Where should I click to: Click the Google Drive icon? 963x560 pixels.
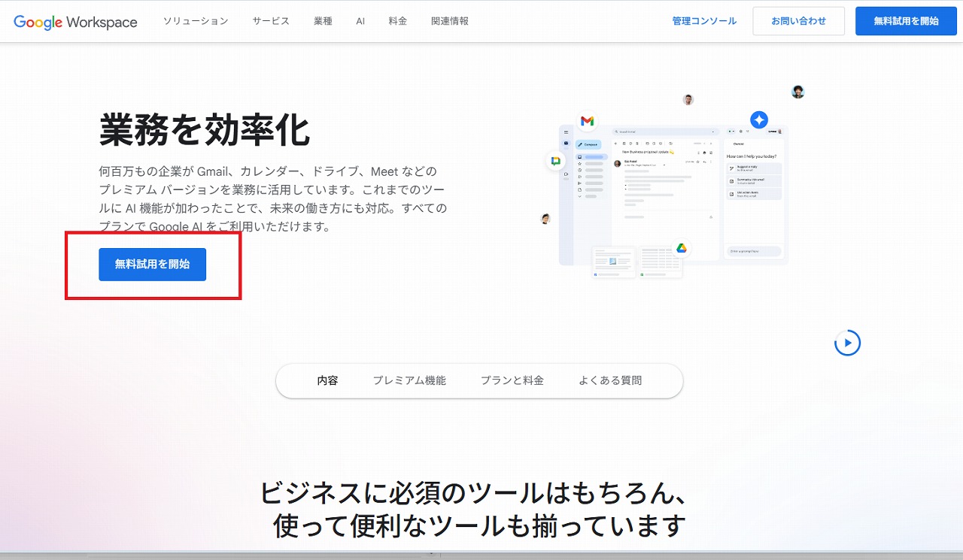[681, 248]
